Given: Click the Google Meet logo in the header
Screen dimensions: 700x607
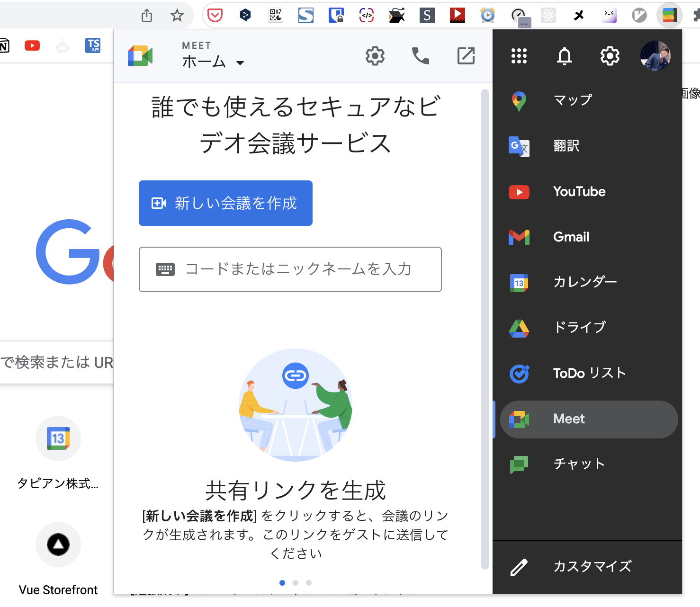Looking at the screenshot, I should [x=140, y=56].
